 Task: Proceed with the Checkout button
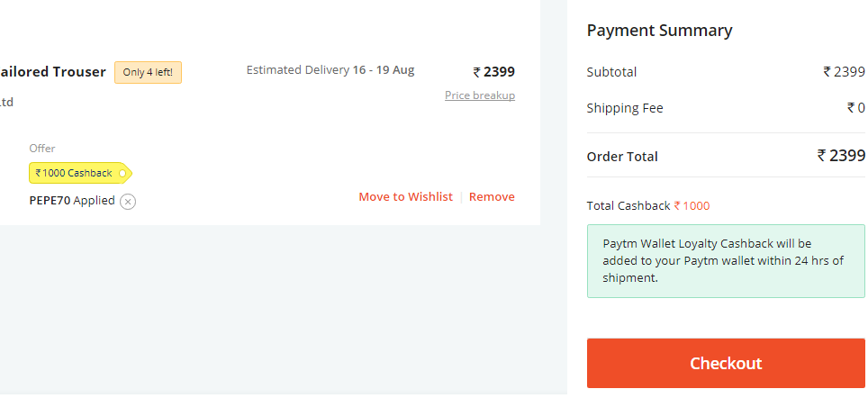726,363
